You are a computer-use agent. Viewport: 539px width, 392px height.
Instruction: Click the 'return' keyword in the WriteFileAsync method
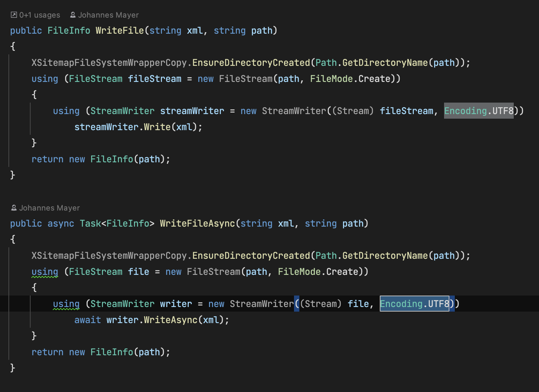[47, 352]
